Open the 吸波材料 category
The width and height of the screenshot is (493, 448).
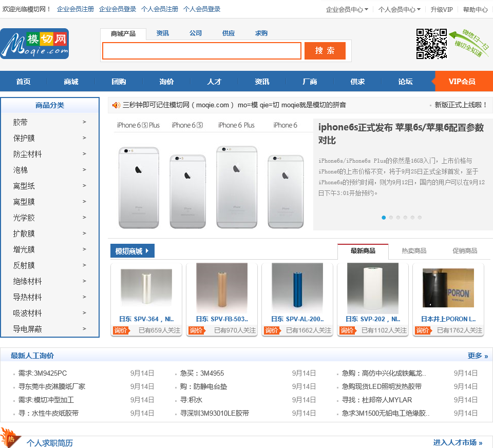[27, 313]
